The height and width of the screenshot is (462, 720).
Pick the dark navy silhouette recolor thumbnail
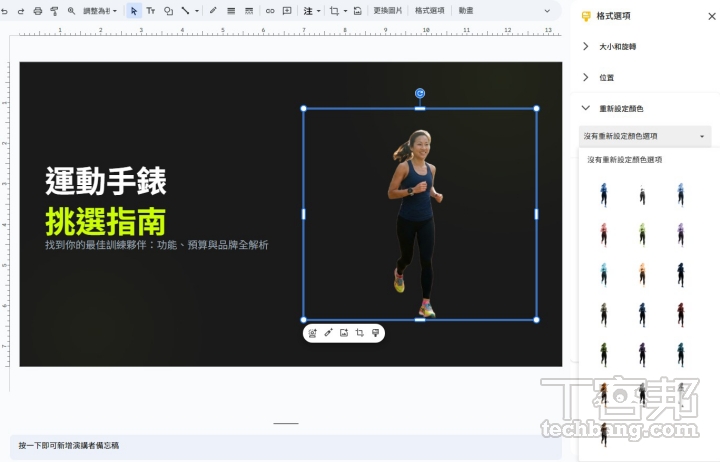click(x=681, y=275)
